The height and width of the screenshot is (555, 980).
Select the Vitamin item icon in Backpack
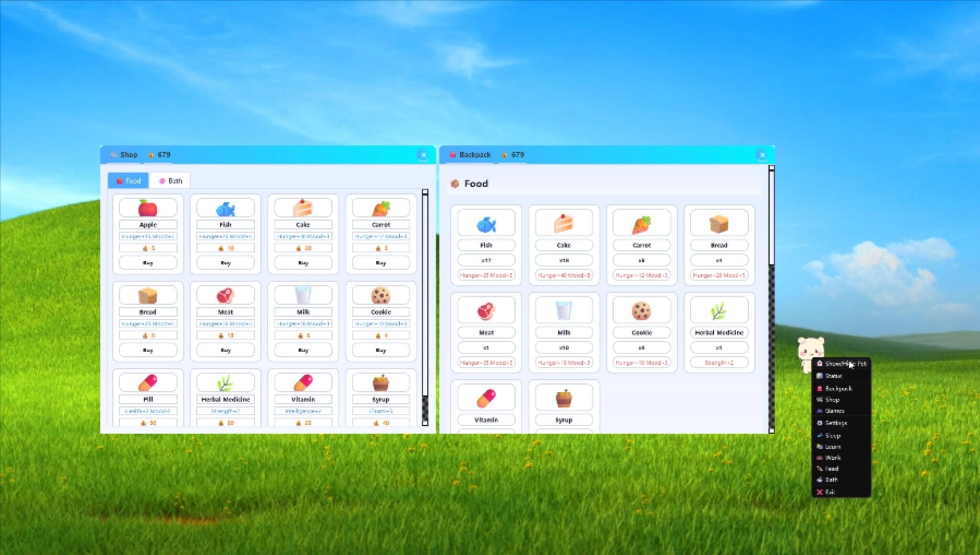(486, 399)
